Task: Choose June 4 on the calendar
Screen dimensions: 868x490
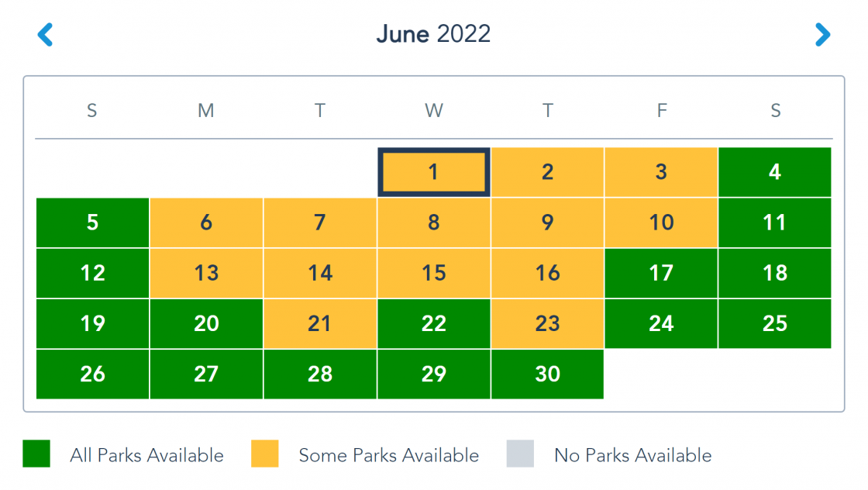Action: [775, 172]
